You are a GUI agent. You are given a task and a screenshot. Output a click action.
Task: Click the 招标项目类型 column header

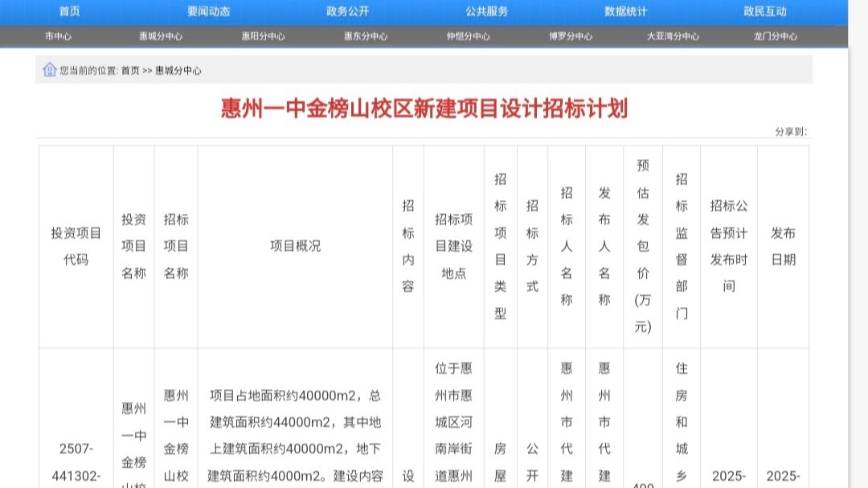click(501, 247)
